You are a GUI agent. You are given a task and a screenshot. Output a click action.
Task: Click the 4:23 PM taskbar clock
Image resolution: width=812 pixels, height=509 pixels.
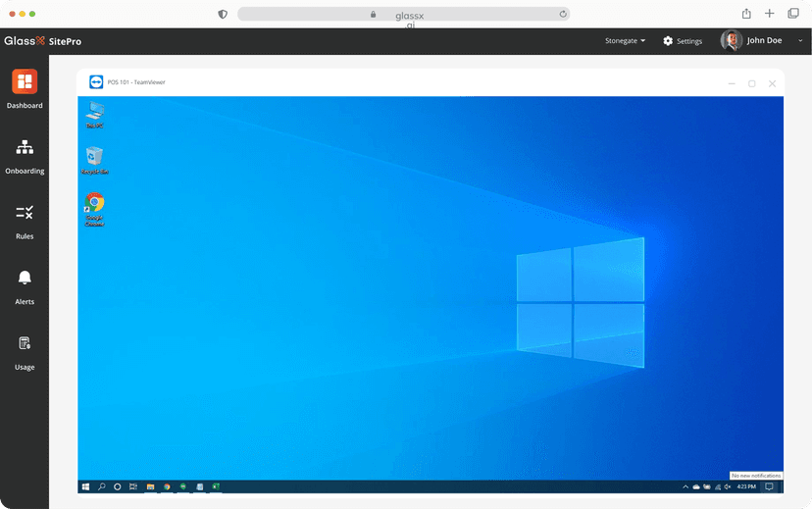point(746,486)
